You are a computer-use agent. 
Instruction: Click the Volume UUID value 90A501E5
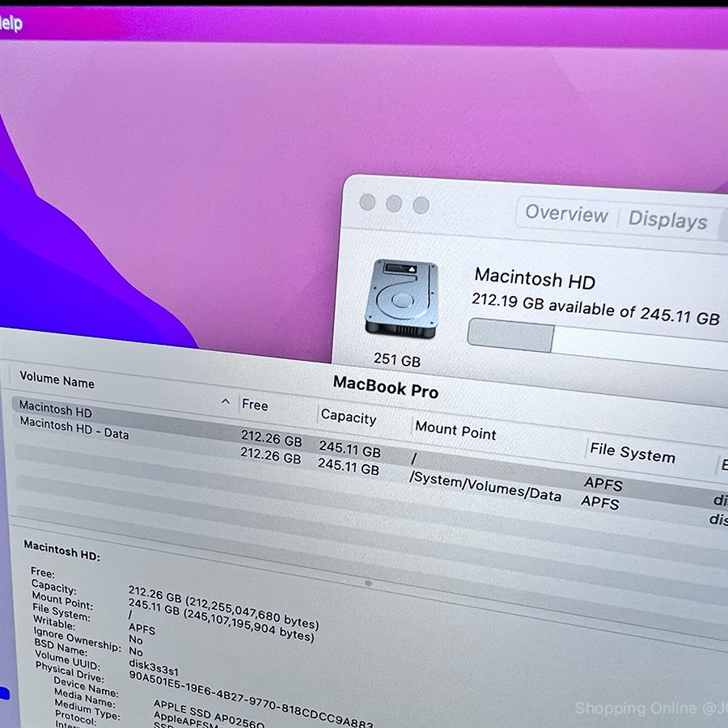[x=251, y=699]
